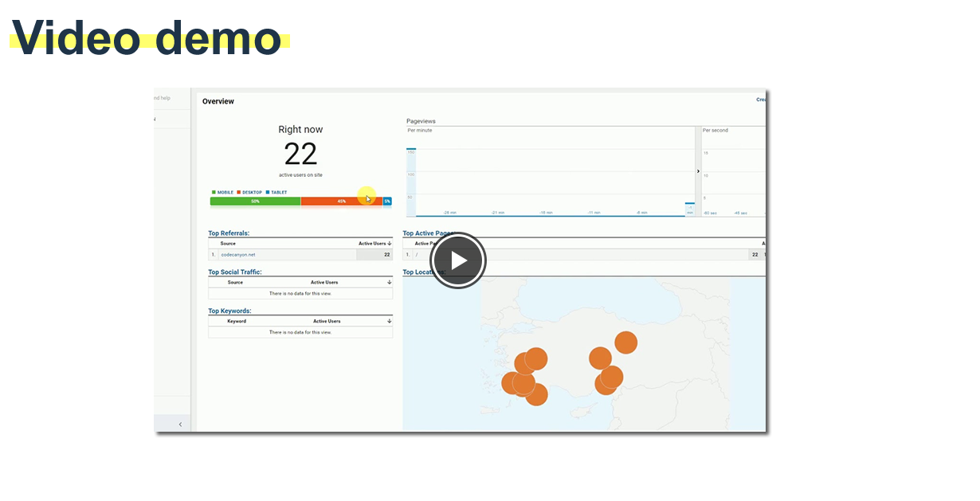Click the northeasternmost orange map bubble
The height and width of the screenshot is (501, 980).
click(x=626, y=343)
